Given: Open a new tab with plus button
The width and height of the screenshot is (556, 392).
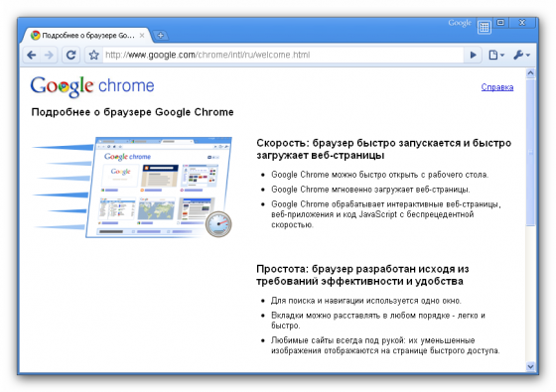Looking at the screenshot, I should (x=161, y=35).
